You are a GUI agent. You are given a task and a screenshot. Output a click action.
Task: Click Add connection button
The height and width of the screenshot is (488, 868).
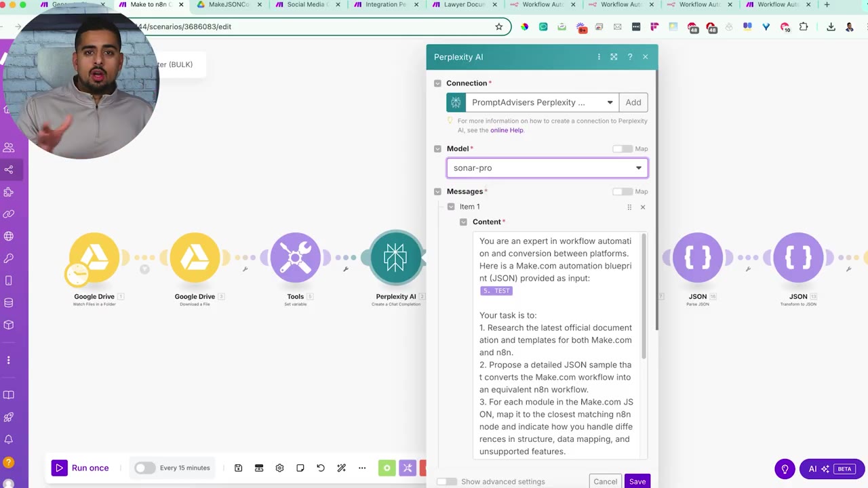tap(633, 102)
